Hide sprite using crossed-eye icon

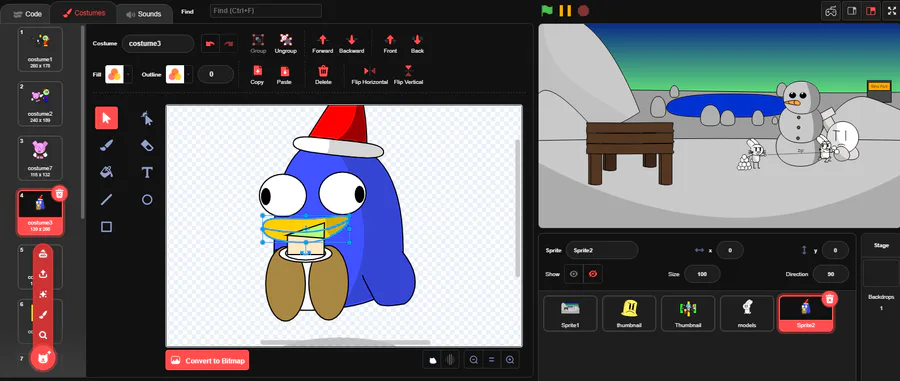593,274
